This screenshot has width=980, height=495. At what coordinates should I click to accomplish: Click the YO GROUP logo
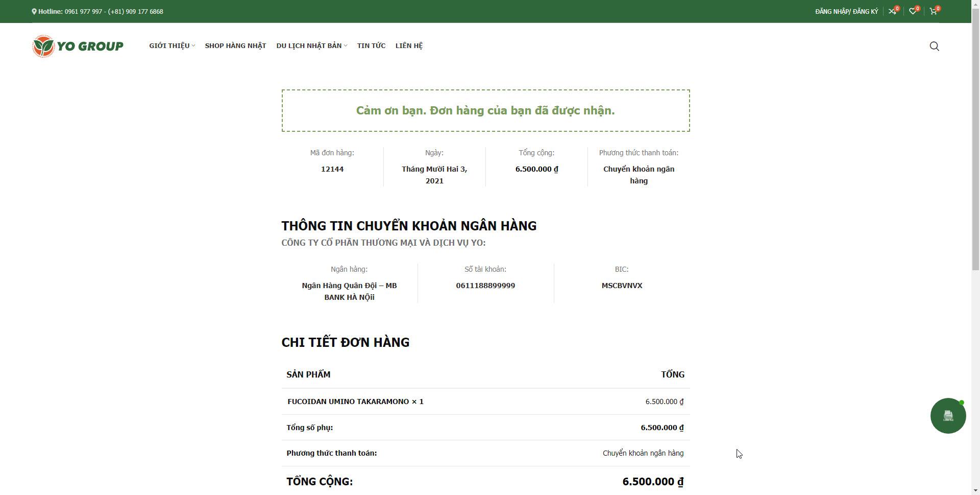click(78, 46)
